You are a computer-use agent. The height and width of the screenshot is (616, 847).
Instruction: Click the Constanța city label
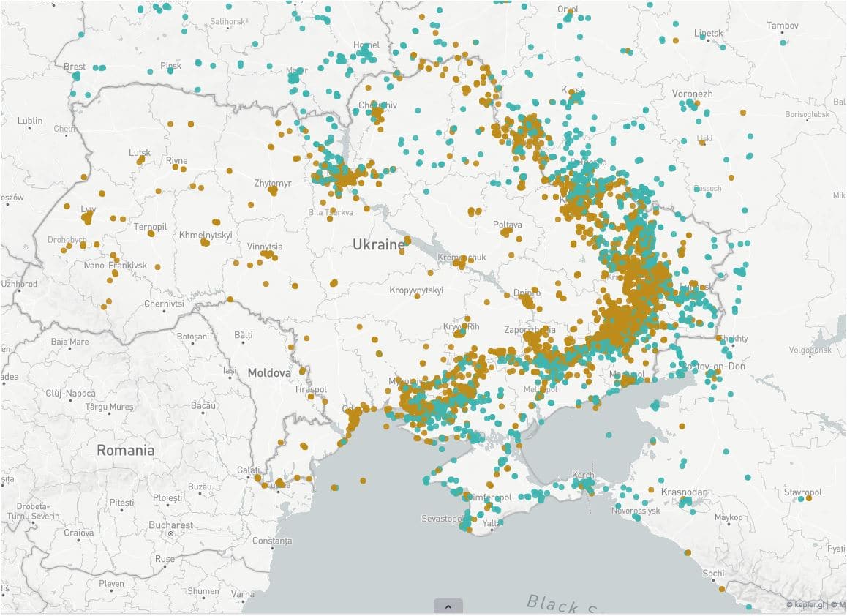[271, 541]
